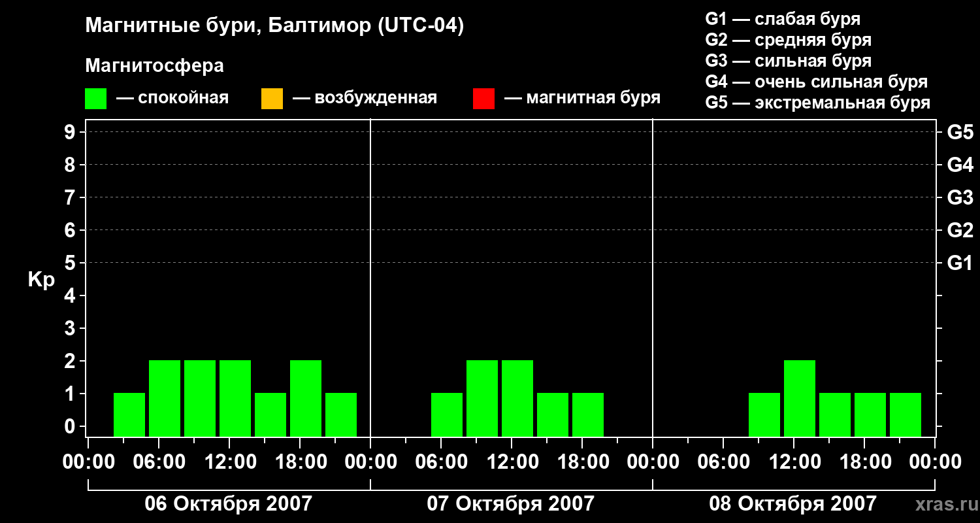Select legend line 'G4 — очень сильная буря'
This screenshot has height=523, width=980.
[x=816, y=82]
